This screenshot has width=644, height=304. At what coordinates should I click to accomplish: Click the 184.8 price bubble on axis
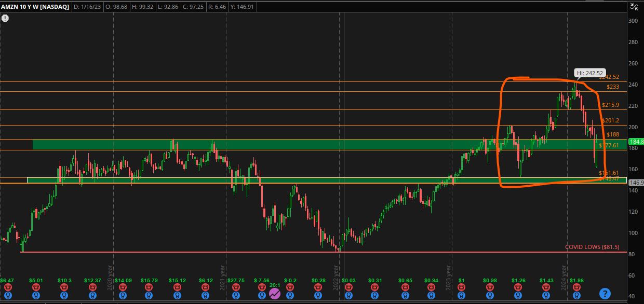pyautogui.click(x=636, y=141)
